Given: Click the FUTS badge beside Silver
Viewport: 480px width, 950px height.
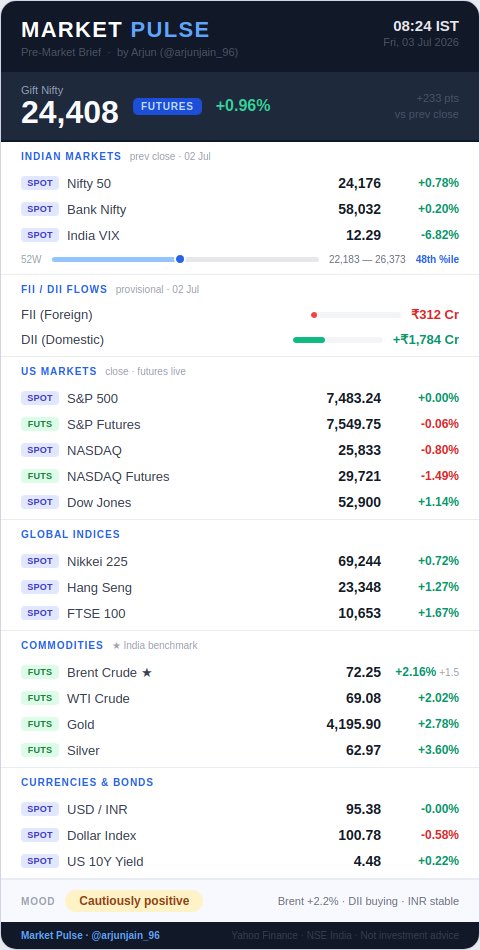Looking at the screenshot, I should (40, 750).
